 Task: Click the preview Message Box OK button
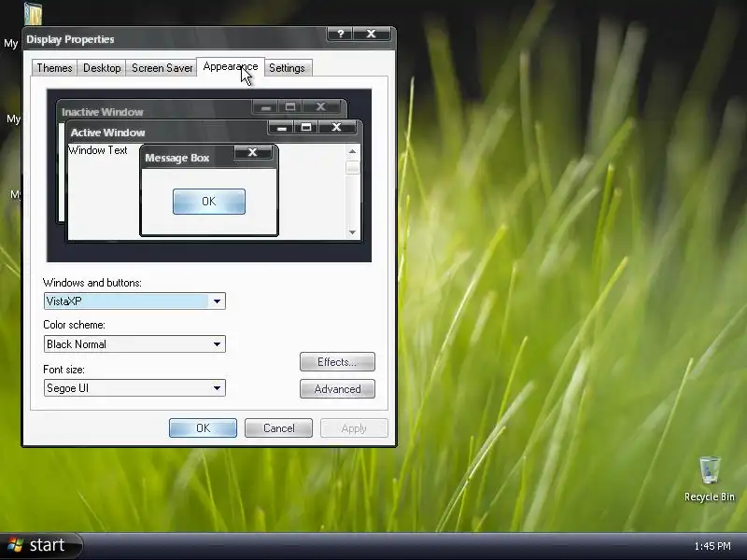209,202
